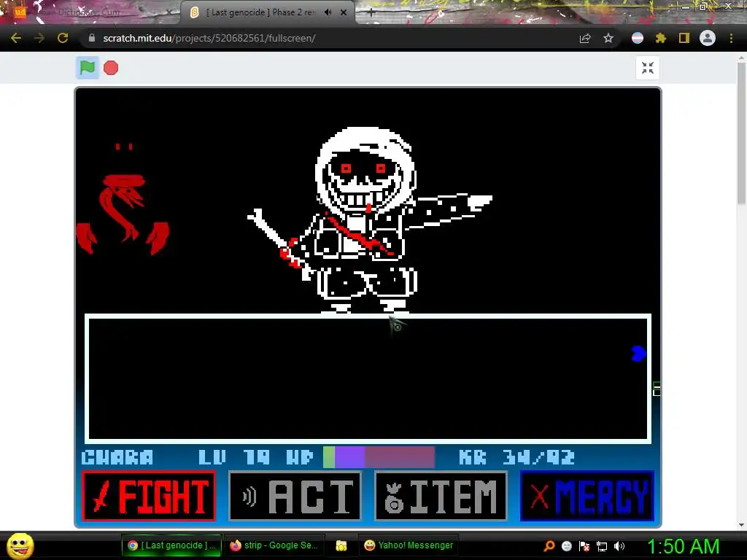Screen dimensions: 747x560
Task: Open the flag action center tray icon
Action: tap(584, 546)
